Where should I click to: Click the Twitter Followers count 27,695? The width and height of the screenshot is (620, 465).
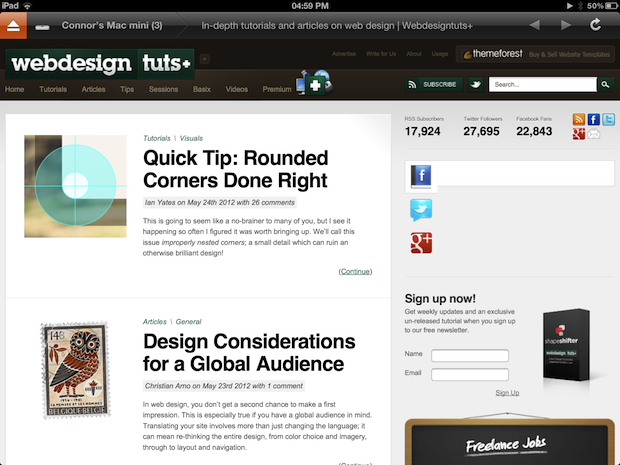481,131
